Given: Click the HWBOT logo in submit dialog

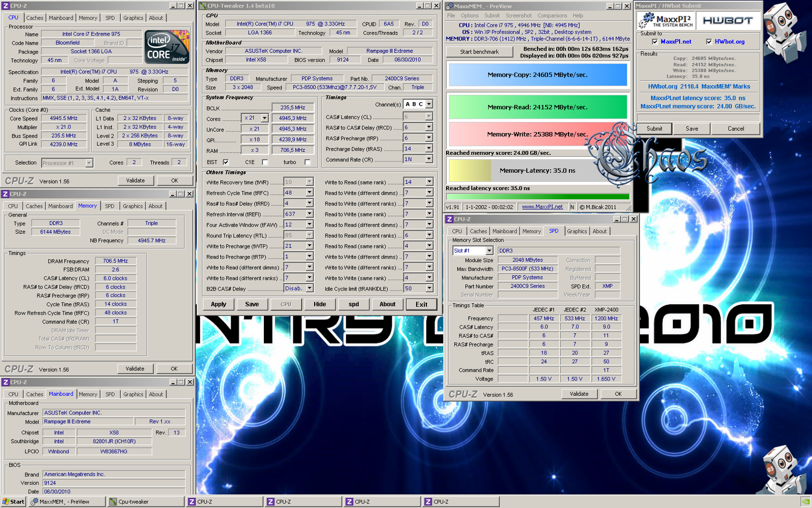Looking at the screenshot, I should 728,20.
